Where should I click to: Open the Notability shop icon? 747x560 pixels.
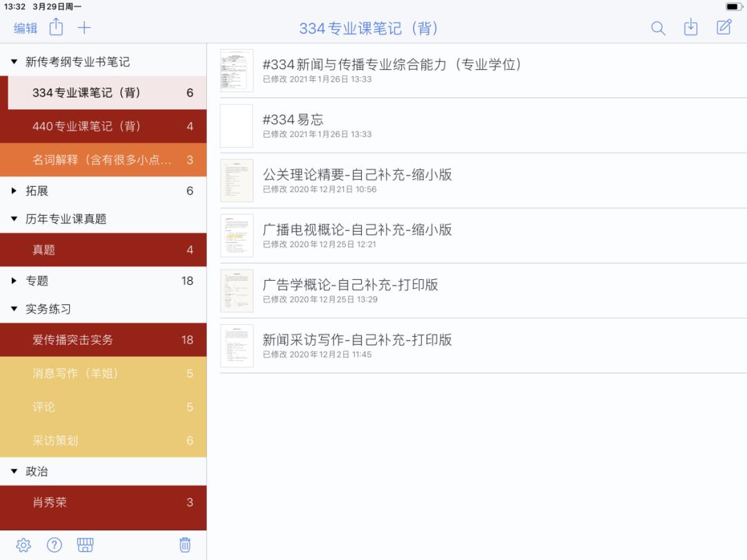click(x=84, y=544)
